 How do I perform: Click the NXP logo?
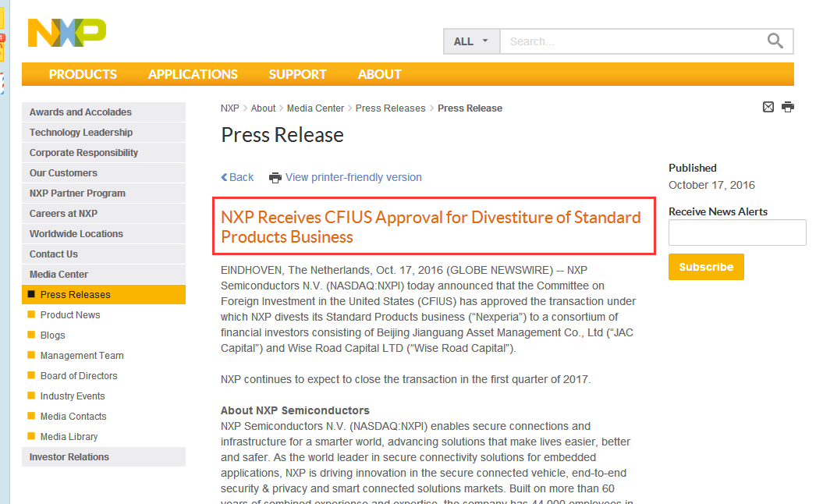67,33
